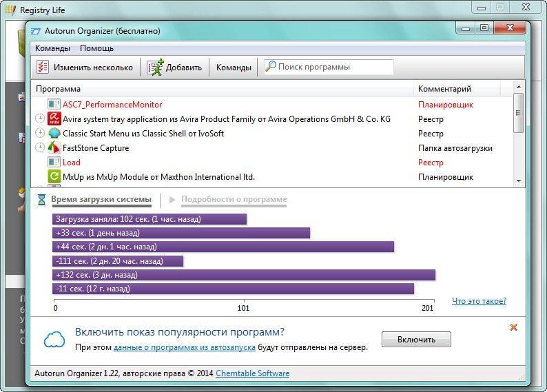Viewport: 547px width, 392px height.
Task: Click the Изменить несколько toolbar button
Action: (85, 68)
